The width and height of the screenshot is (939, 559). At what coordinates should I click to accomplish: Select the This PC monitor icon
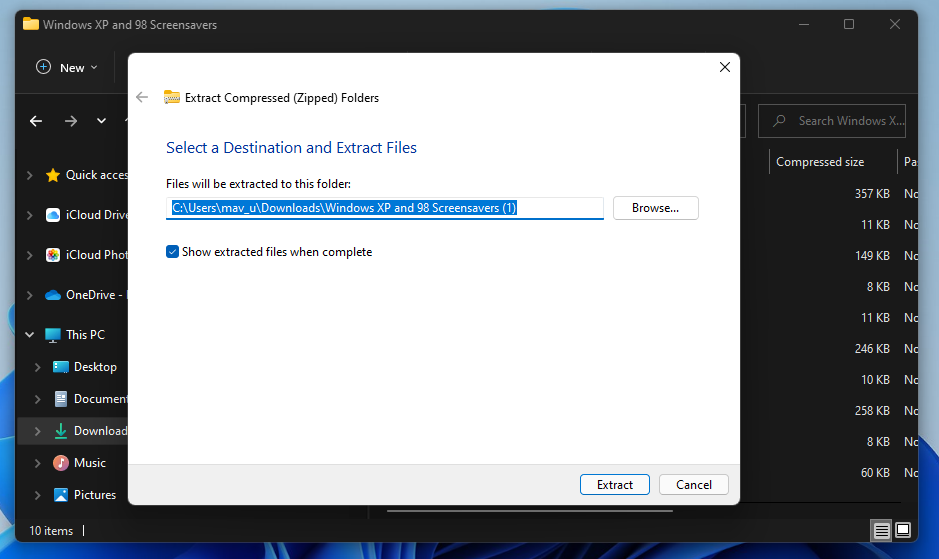(53, 336)
